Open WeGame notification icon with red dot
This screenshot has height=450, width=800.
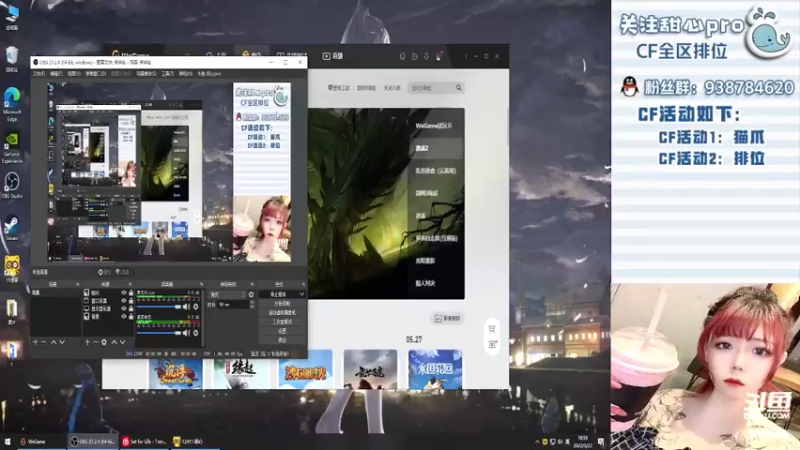(438, 56)
